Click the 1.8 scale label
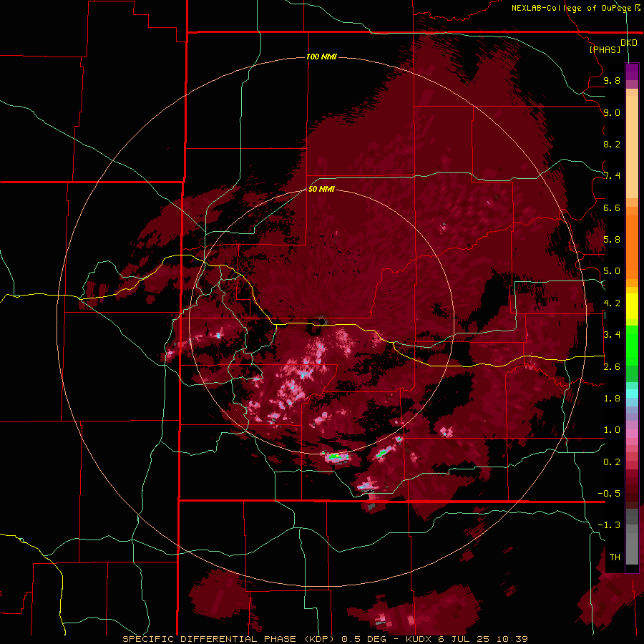Viewport: 644px width, 644px height. [x=612, y=399]
